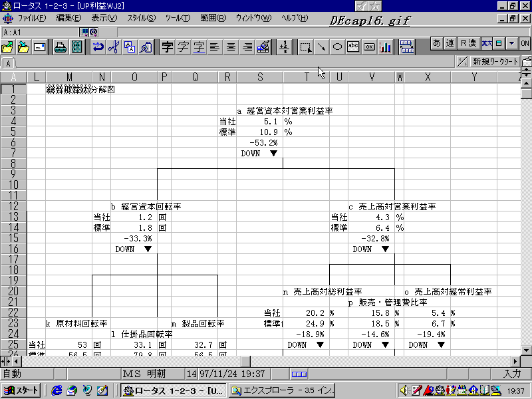
Task: Select the ellipse drawing tool
Action: [337, 47]
